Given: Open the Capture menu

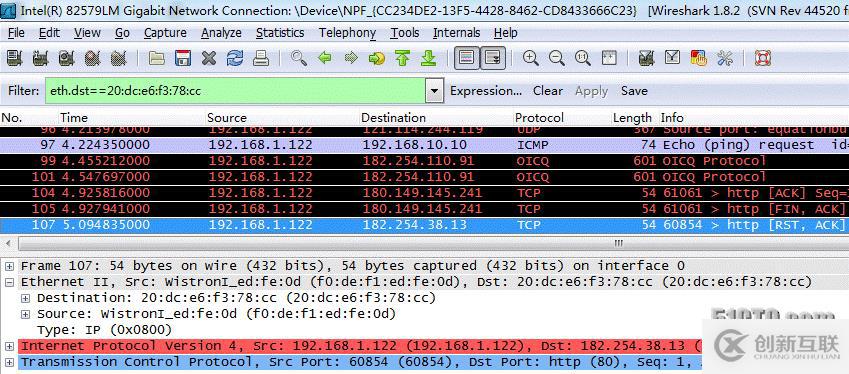Looking at the screenshot, I should [x=165, y=33].
